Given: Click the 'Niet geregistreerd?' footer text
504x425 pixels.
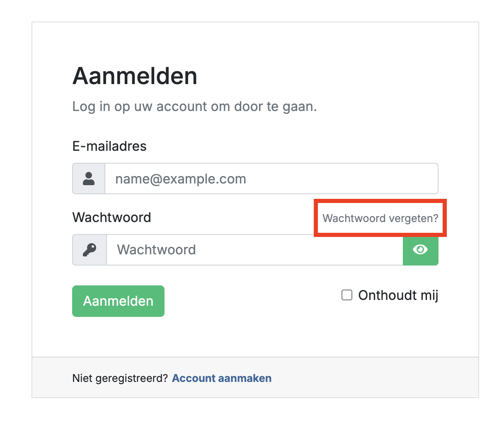Looking at the screenshot, I should point(120,378).
